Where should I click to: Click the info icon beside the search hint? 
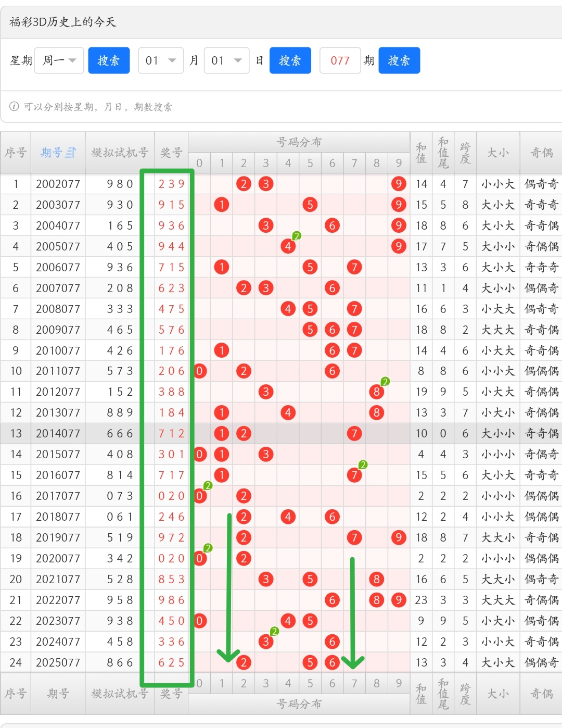[14, 107]
